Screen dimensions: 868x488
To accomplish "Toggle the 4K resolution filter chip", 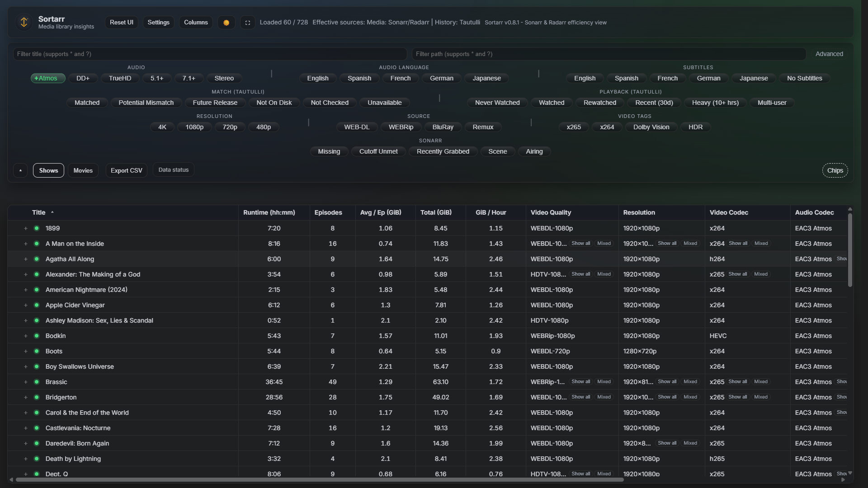I will (162, 127).
